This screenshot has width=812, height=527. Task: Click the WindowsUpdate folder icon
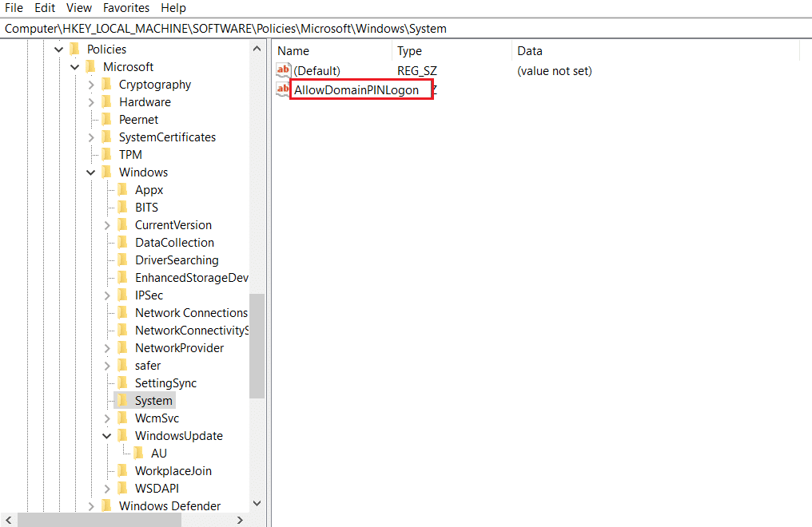(x=123, y=436)
